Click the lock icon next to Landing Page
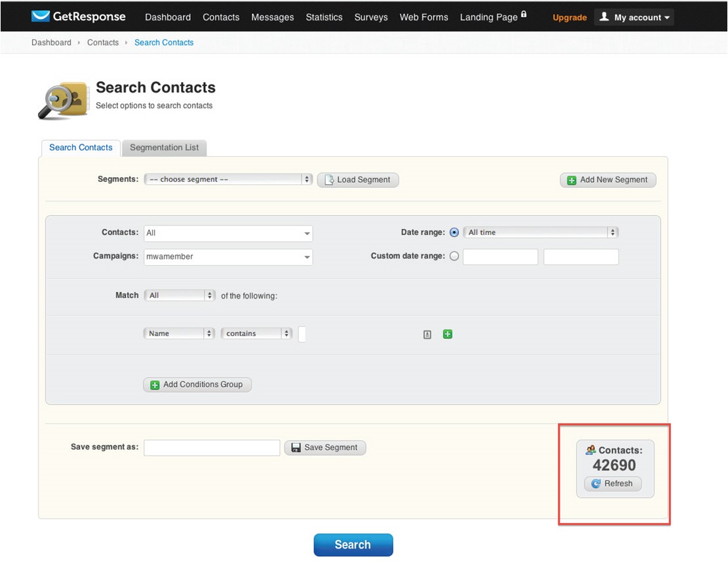The height and width of the screenshot is (567, 728). [524, 14]
